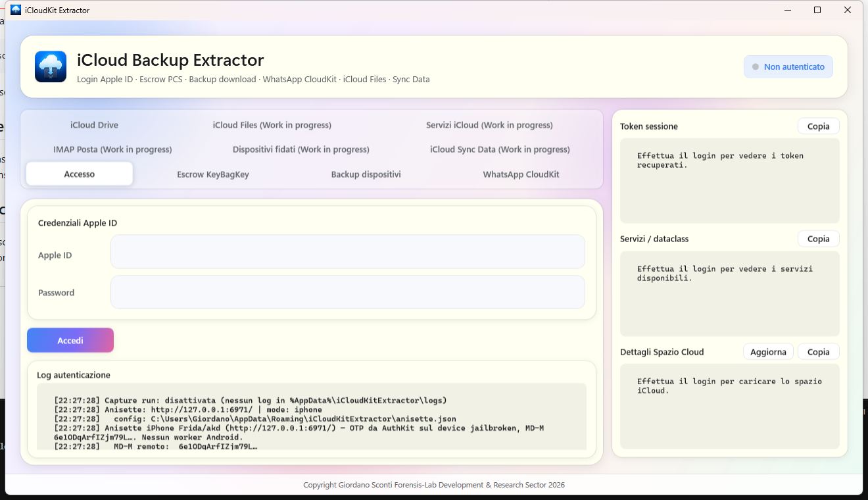Go to the IMAP Posta tab
This screenshot has width=868, height=500.
coord(112,149)
